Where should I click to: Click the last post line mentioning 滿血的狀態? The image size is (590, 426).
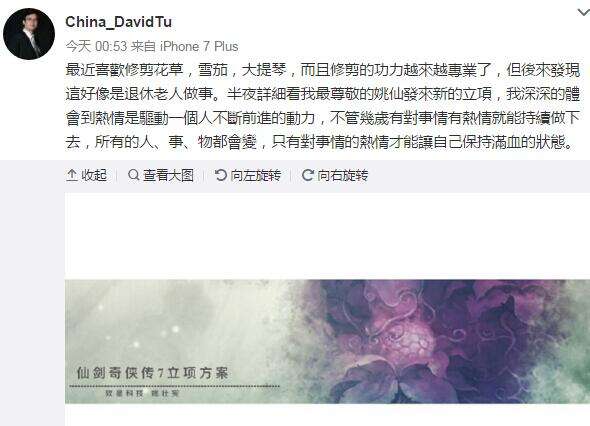[319, 142]
